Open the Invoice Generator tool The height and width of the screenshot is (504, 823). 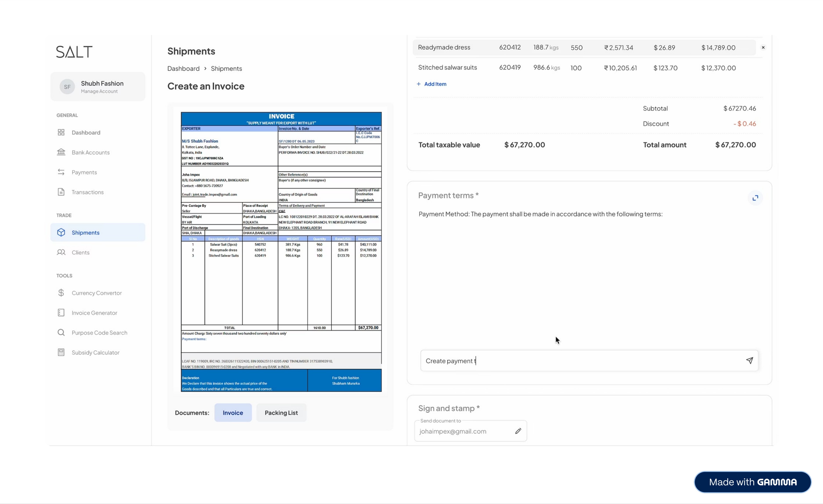[x=94, y=313]
